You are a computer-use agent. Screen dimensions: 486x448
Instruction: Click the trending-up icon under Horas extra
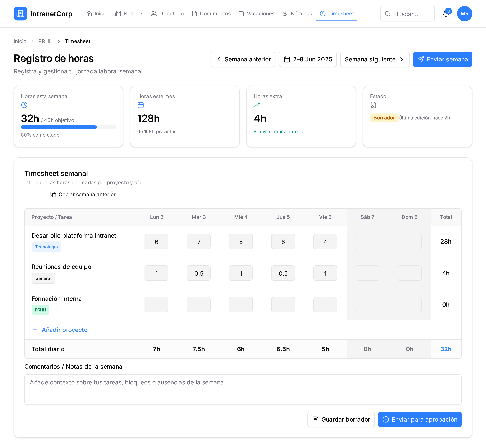(x=257, y=105)
